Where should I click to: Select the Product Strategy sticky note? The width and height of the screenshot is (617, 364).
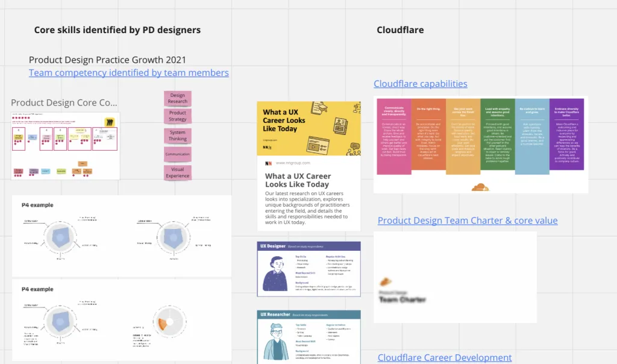[x=177, y=116]
